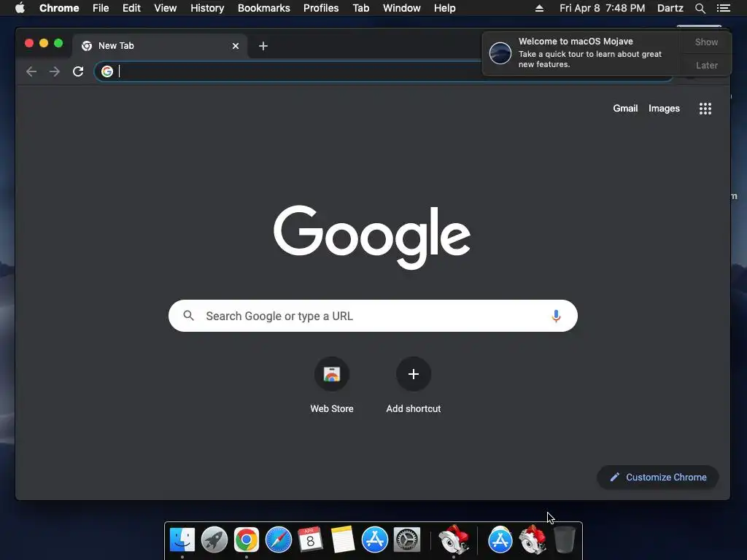Open the Bookmarks menu
This screenshot has width=747, height=560.
click(x=264, y=8)
